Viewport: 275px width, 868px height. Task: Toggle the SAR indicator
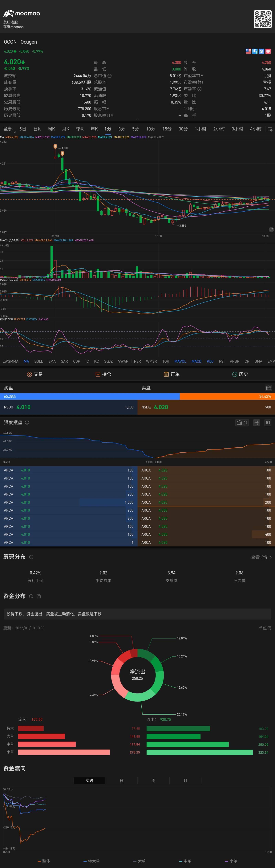[64, 361]
